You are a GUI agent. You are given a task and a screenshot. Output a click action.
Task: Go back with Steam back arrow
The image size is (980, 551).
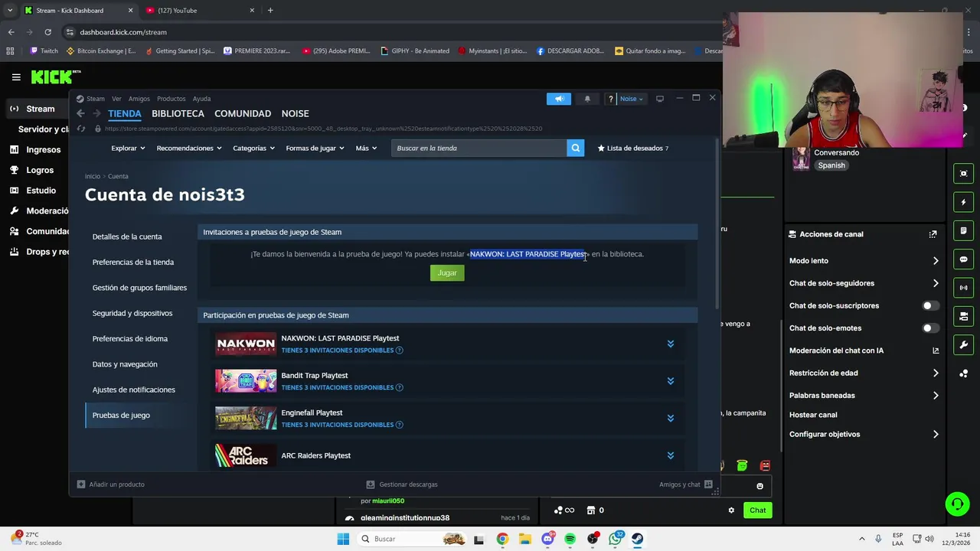(80, 113)
